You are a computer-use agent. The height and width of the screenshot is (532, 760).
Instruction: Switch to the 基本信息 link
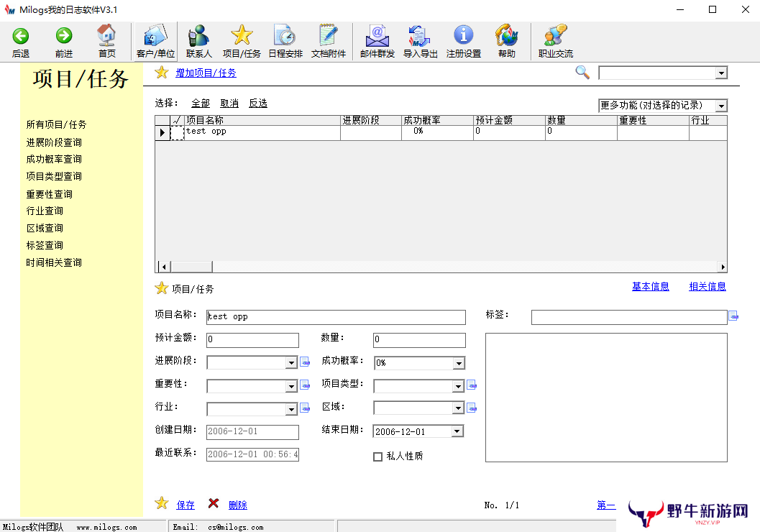(x=651, y=286)
